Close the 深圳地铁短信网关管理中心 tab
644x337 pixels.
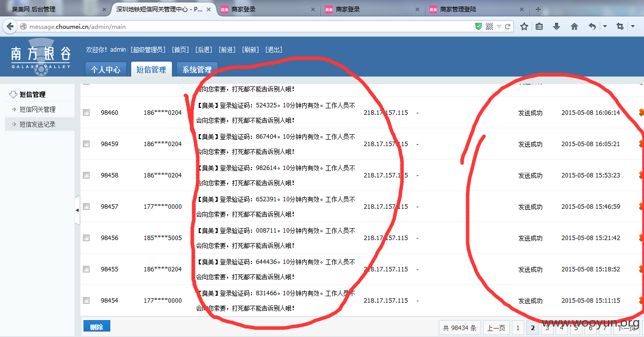pyautogui.click(x=208, y=9)
